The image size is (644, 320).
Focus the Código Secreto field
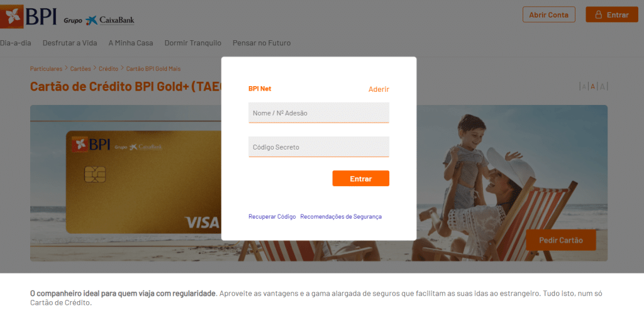(319, 146)
